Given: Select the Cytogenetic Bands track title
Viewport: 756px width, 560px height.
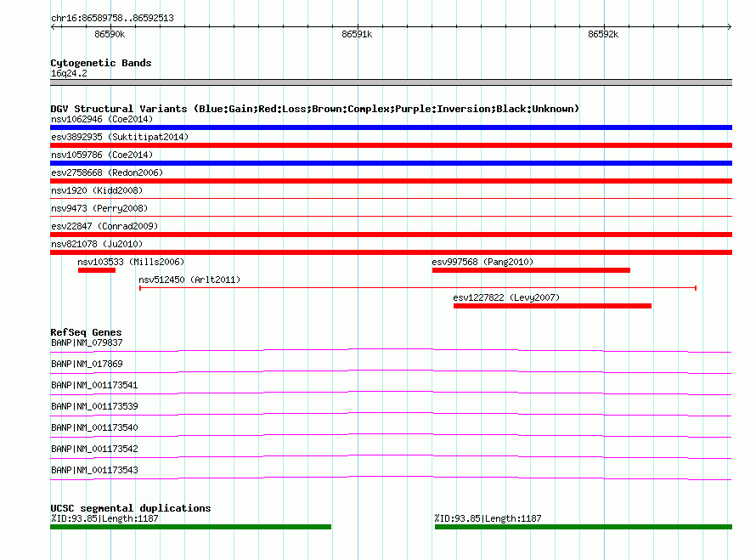Looking at the screenshot, I should pyautogui.click(x=101, y=63).
